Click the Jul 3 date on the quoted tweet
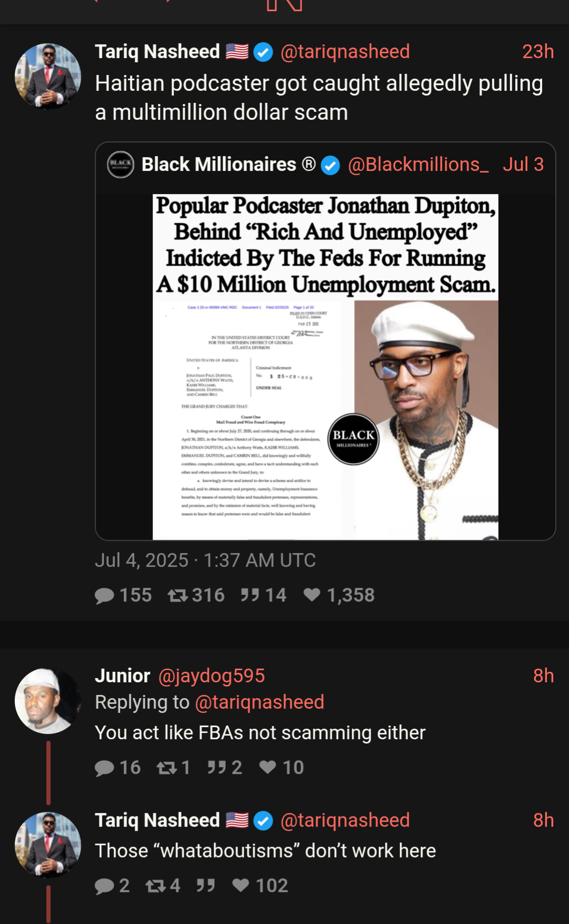This screenshot has width=569, height=924. (x=523, y=165)
